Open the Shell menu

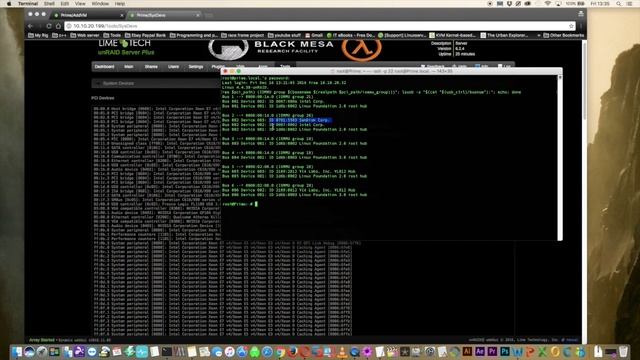coord(49,4)
